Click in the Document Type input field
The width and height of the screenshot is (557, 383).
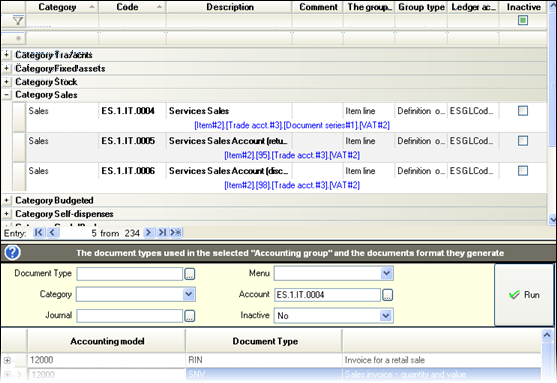point(130,274)
